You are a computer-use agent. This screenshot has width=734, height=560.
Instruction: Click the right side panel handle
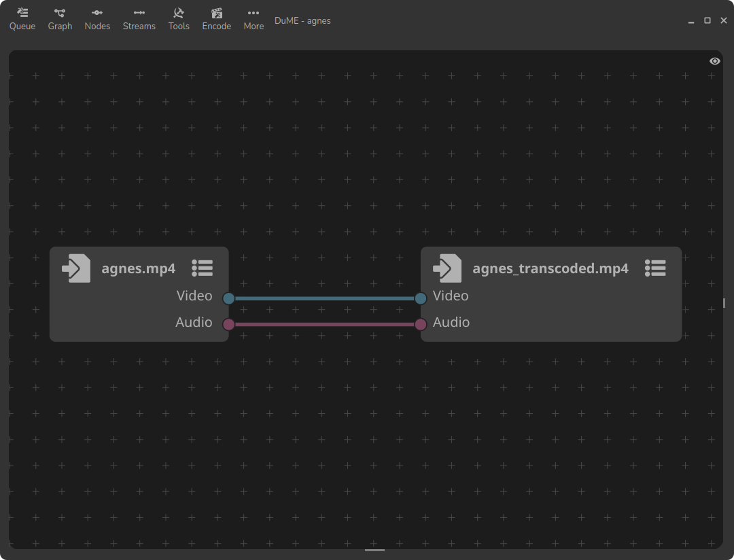[x=724, y=302]
